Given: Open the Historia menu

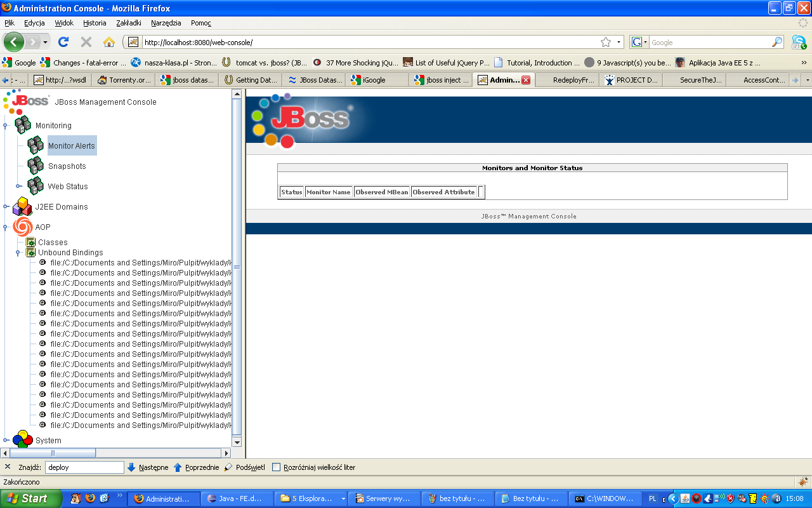Looking at the screenshot, I should click(95, 23).
